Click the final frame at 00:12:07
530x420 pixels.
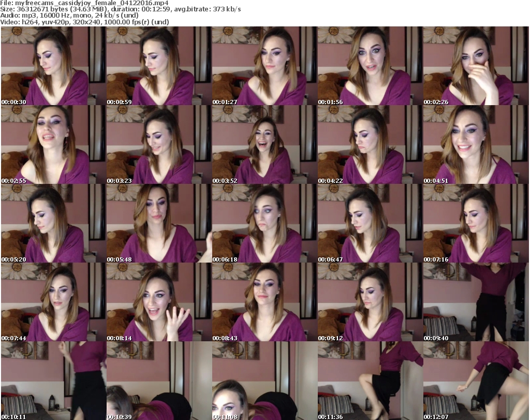click(476, 381)
